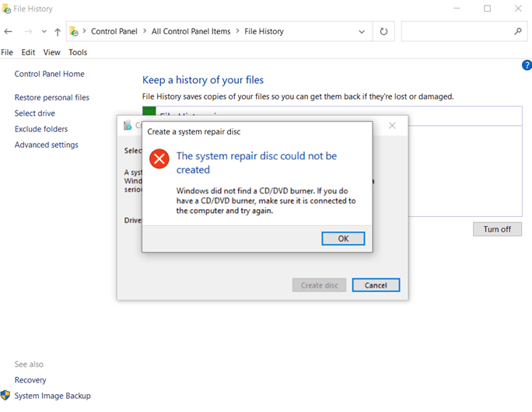Click inside the Control Panel search box
Viewport: 532px width, 412px height.
click(x=457, y=32)
